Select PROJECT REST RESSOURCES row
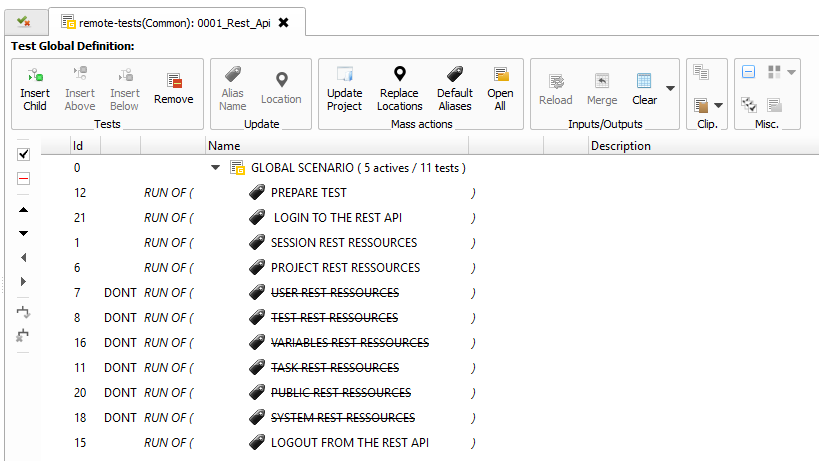This screenshot has width=819, height=461. (430, 268)
